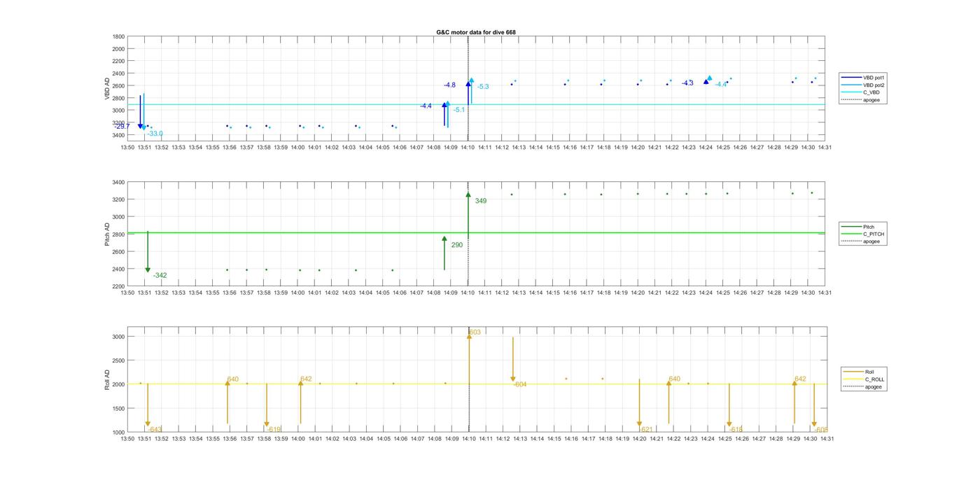The image size is (980, 485).
Task: Click the '-618' annotation in Roll plot
Action: pyautogui.click(x=736, y=430)
